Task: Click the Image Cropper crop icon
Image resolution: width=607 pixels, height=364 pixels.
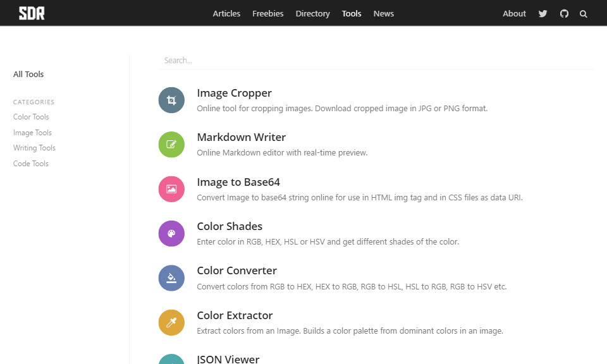Action: [x=171, y=100]
